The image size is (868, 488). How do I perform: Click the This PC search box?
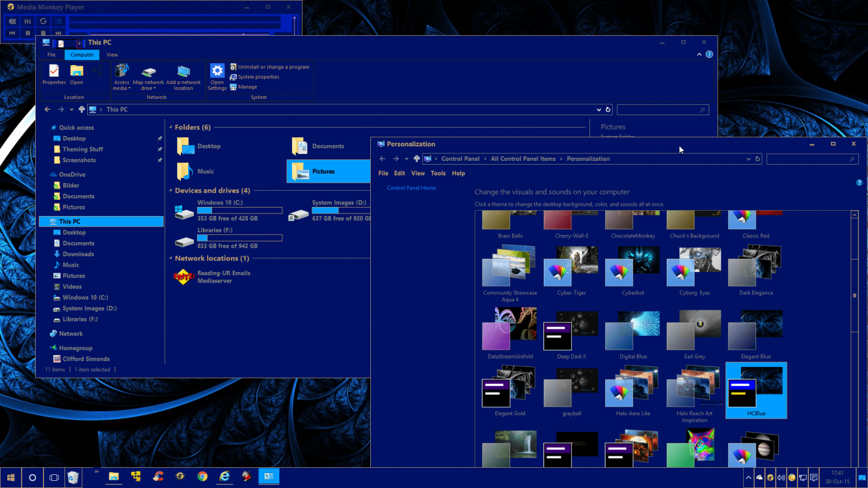[x=663, y=110]
